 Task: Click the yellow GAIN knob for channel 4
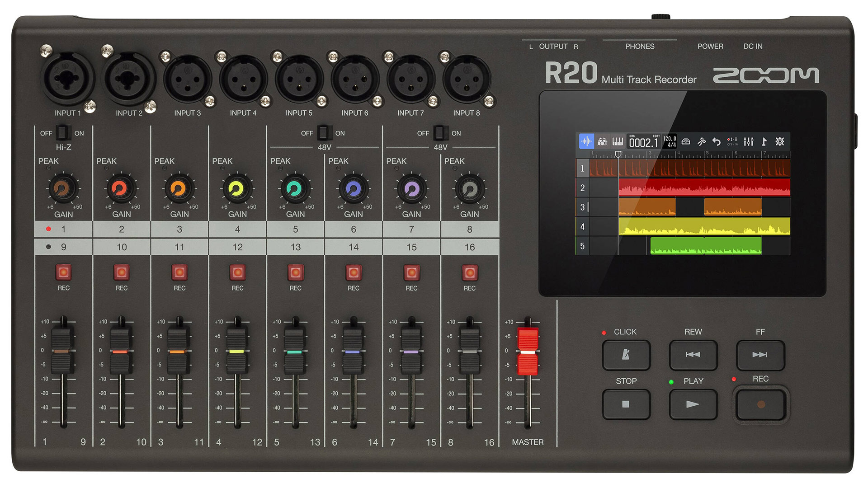(236, 188)
